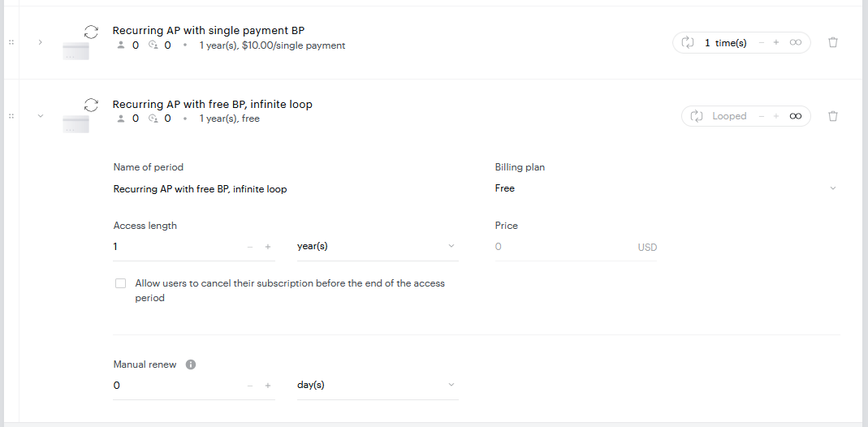
Task: Delete the single payment BP period
Action: click(832, 42)
